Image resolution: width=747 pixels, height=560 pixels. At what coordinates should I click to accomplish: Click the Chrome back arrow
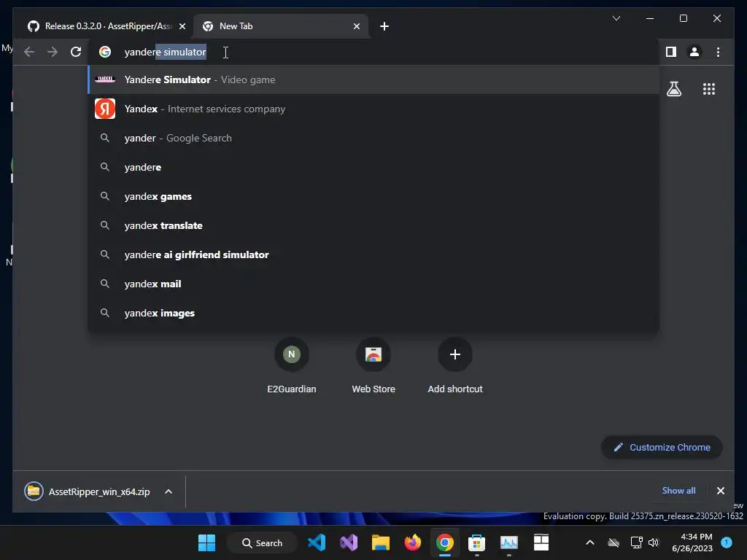(x=29, y=52)
